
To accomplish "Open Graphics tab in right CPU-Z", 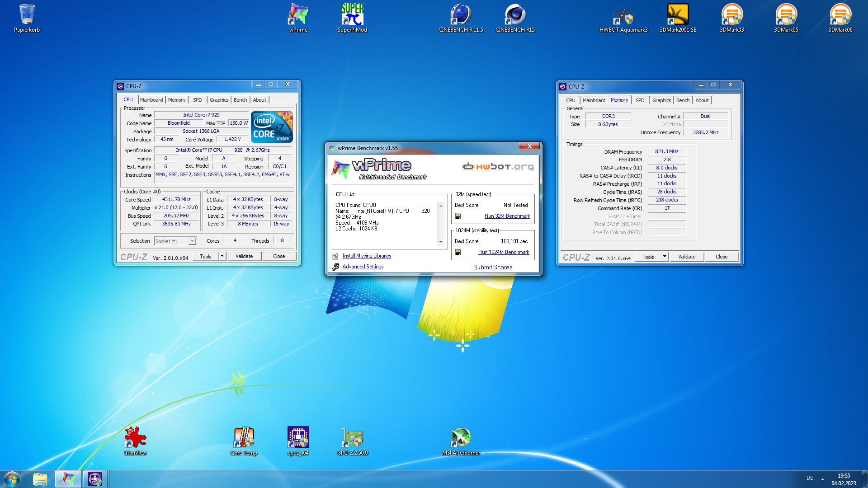I will pyautogui.click(x=662, y=100).
